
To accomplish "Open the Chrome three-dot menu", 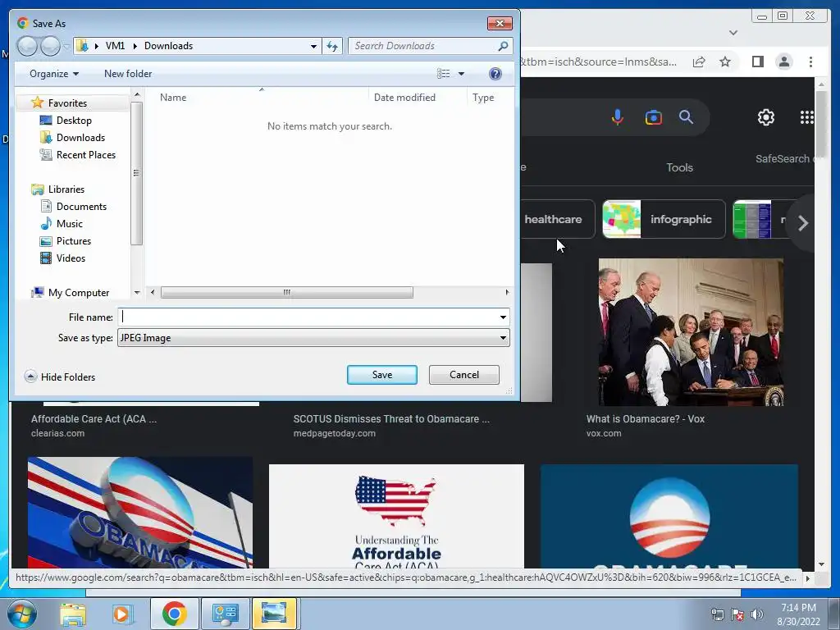I will [x=810, y=62].
